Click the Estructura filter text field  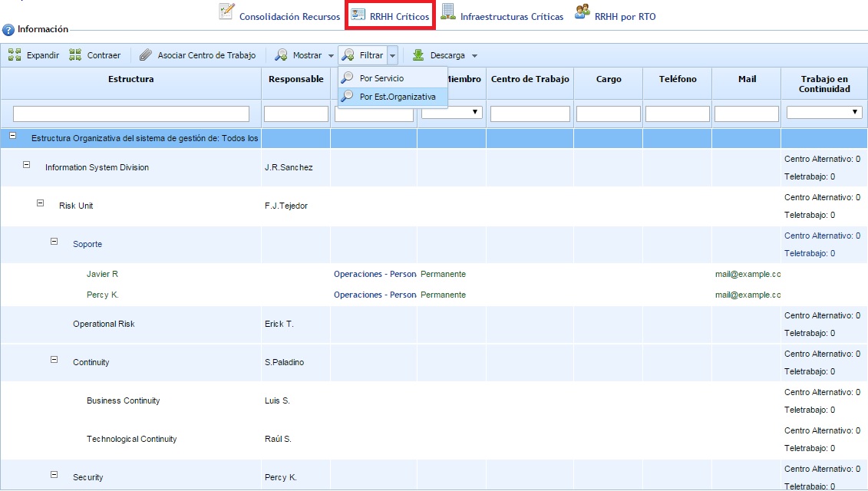tap(131, 114)
